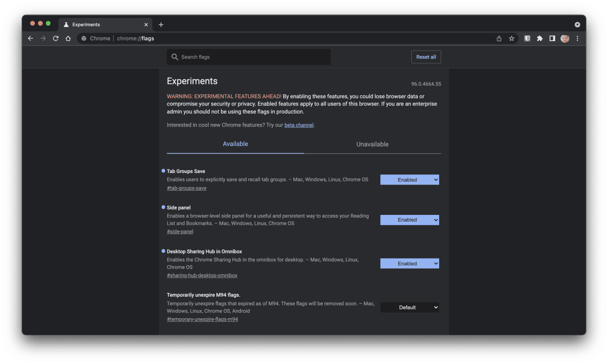Open the Tab Groups Save dropdown
The height and width of the screenshot is (364, 608).
[x=409, y=179]
